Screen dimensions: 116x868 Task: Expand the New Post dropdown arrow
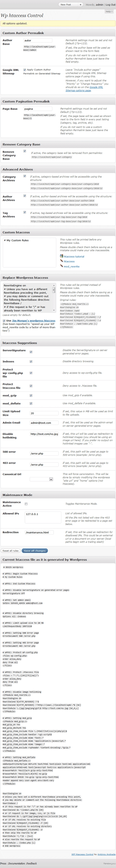80,5
